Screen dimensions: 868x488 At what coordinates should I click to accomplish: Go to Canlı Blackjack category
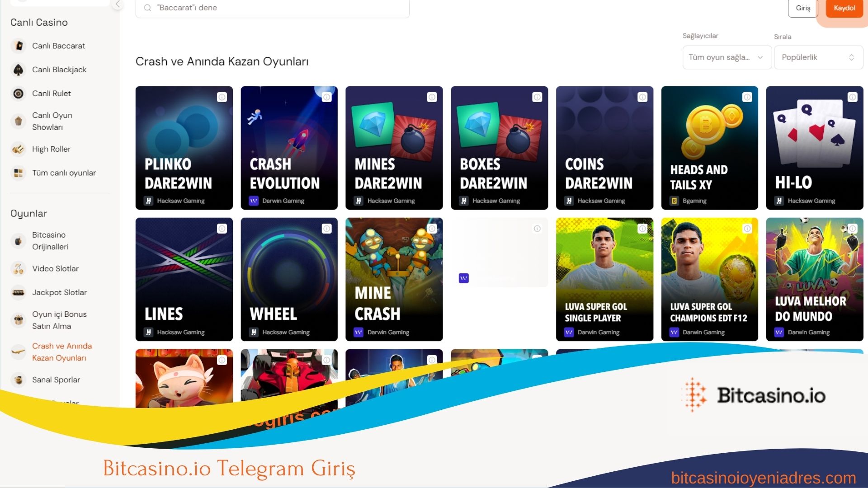(x=59, y=70)
